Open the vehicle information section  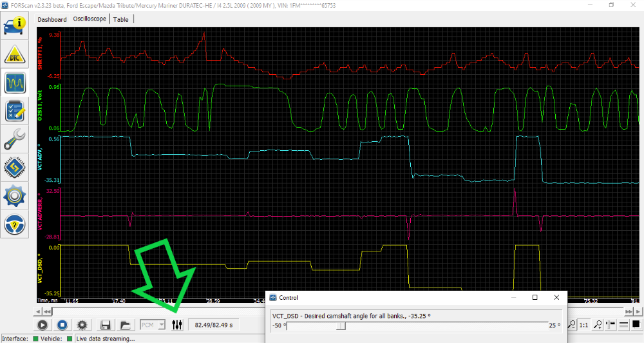[x=15, y=26]
